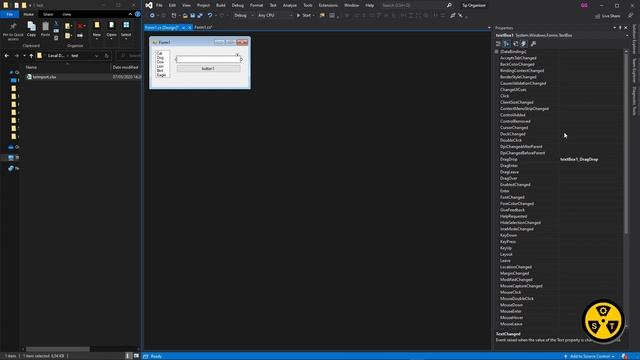
Task: Click the Explorer help question mark icon
Action: click(138, 14)
